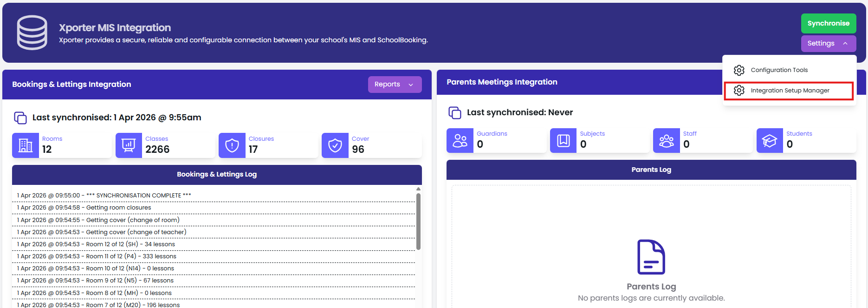Image resolution: width=868 pixels, height=308 pixels.
Task: Click the Getting cover (change of room) entry
Action: tap(214, 220)
